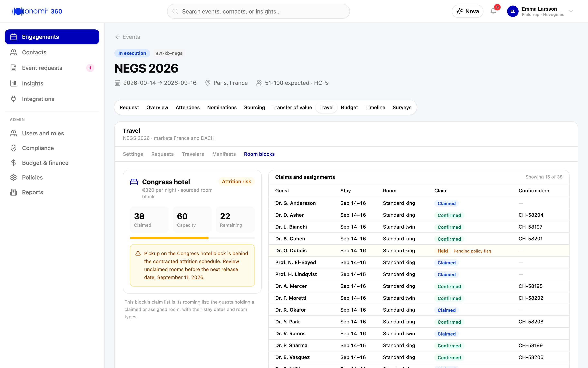This screenshot has height=368, width=588.
Task: Click the Compliance shield icon
Action: pos(14,148)
